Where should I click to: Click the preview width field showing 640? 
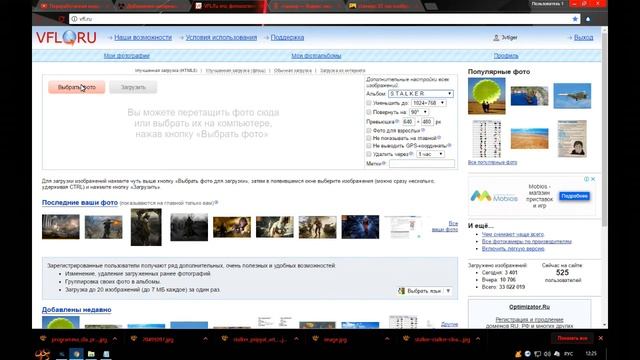pyautogui.click(x=408, y=122)
